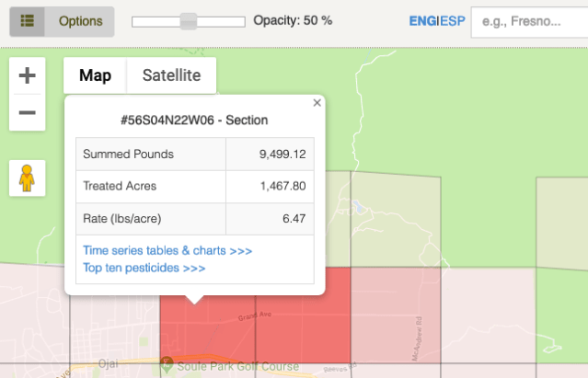Click the Soule Park Golf Course marker
This screenshot has height=378, width=588.
pos(167,366)
